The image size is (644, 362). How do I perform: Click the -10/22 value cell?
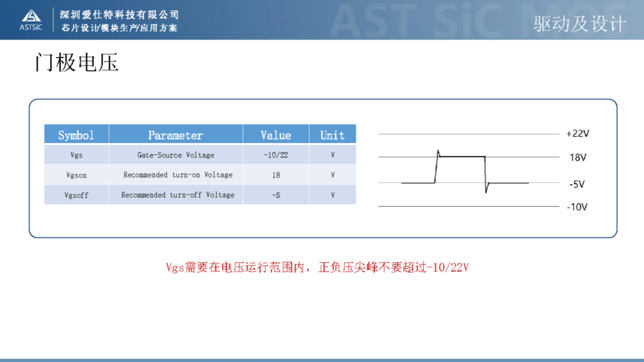pyautogui.click(x=275, y=155)
